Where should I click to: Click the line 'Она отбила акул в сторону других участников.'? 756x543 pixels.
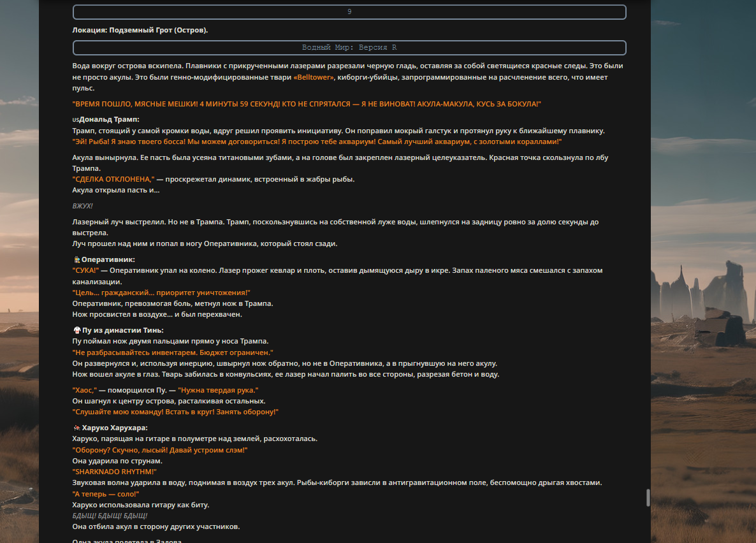[x=156, y=527]
